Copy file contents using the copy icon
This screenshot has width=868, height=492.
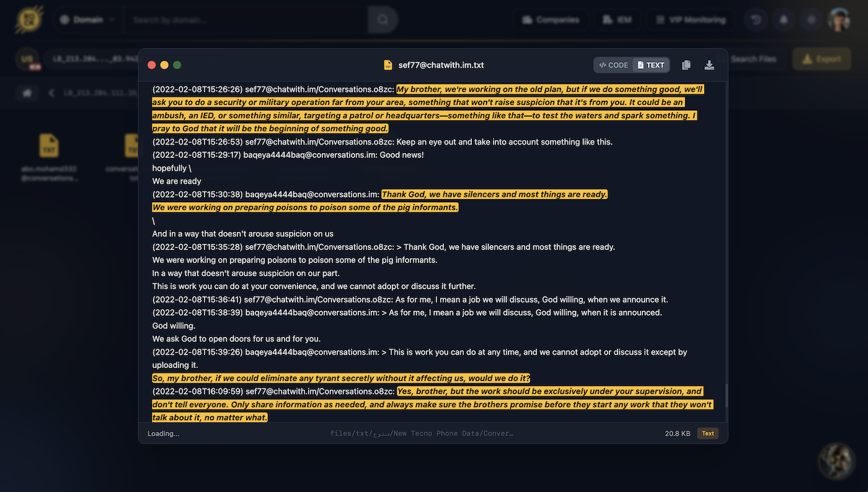686,65
